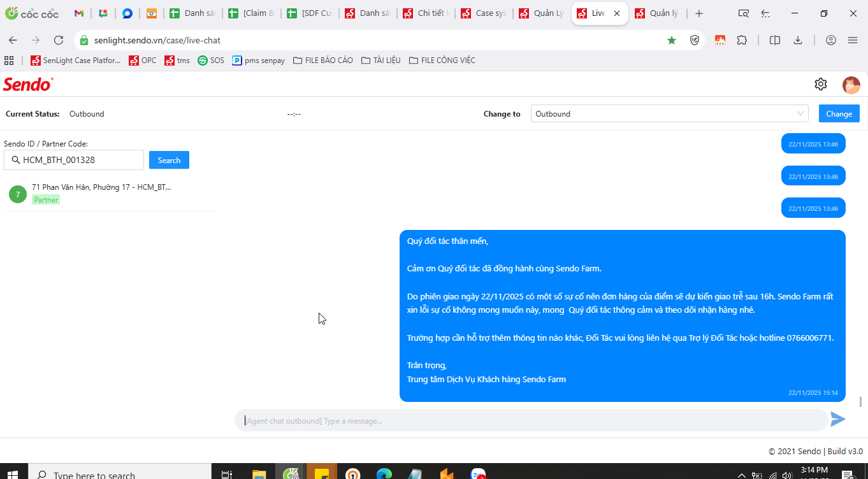Open the tab search icon
The width and height of the screenshot is (868, 479).
pyautogui.click(x=744, y=13)
